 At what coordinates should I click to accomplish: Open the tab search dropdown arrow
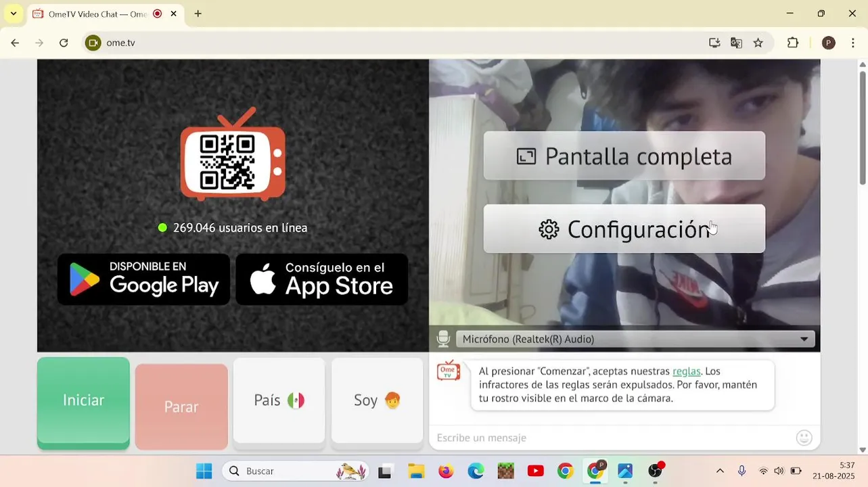pyautogui.click(x=13, y=14)
